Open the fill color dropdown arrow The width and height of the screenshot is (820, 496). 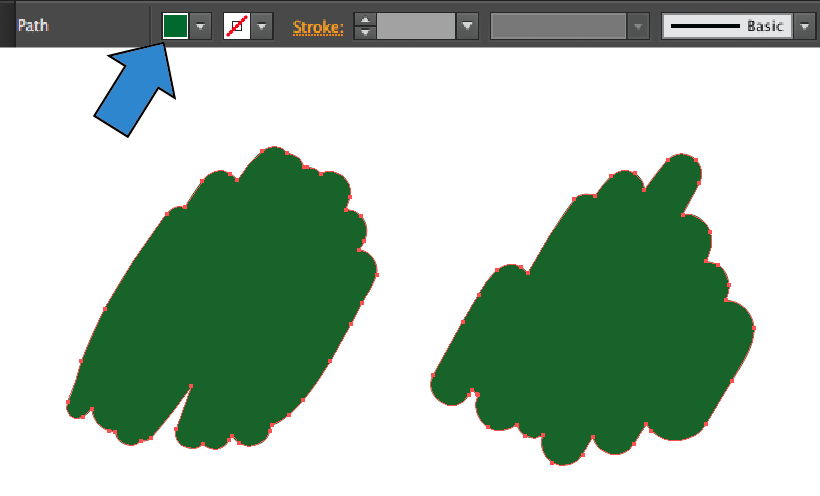coord(201,27)
